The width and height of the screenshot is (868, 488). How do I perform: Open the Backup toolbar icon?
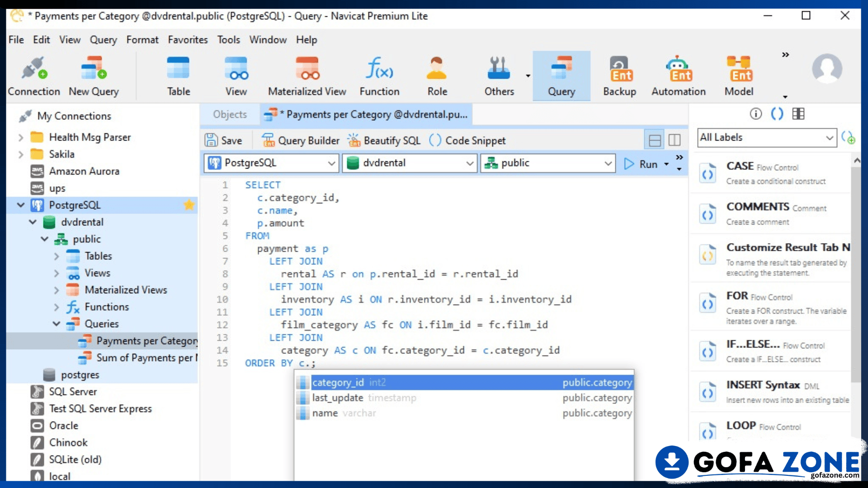[x=619, y=76]
